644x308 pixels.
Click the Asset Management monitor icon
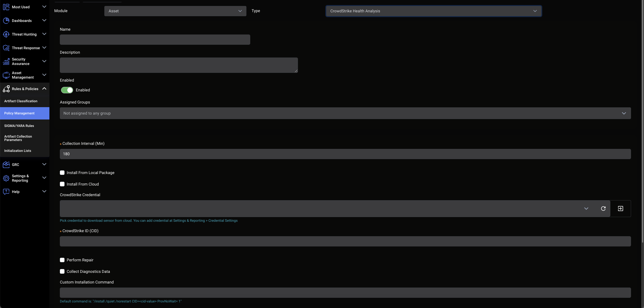point(6,75)
